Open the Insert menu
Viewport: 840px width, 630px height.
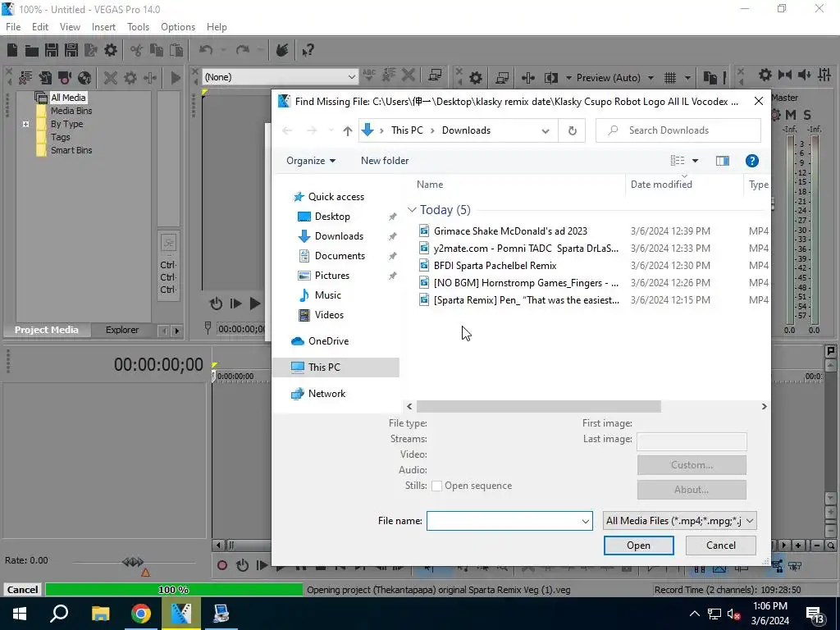coord(103,27)
